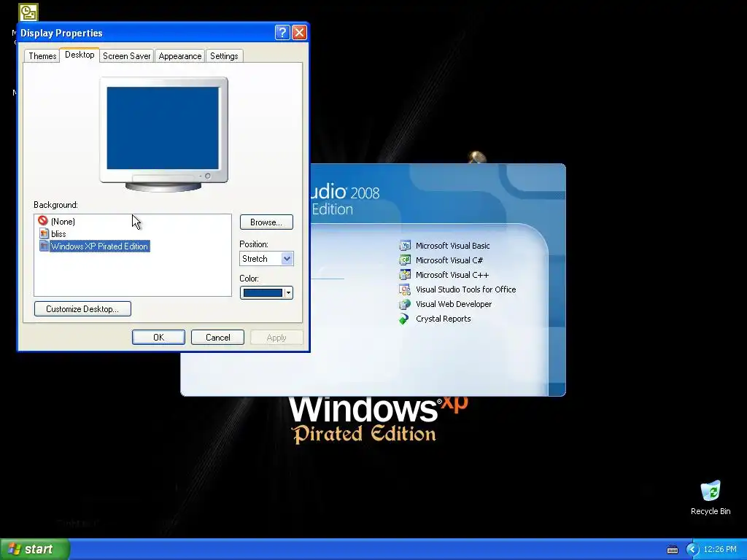Click Microsoft Visual C++ text on splash
747x560 pixels.
pyautogui.click(x=452, y=275)
